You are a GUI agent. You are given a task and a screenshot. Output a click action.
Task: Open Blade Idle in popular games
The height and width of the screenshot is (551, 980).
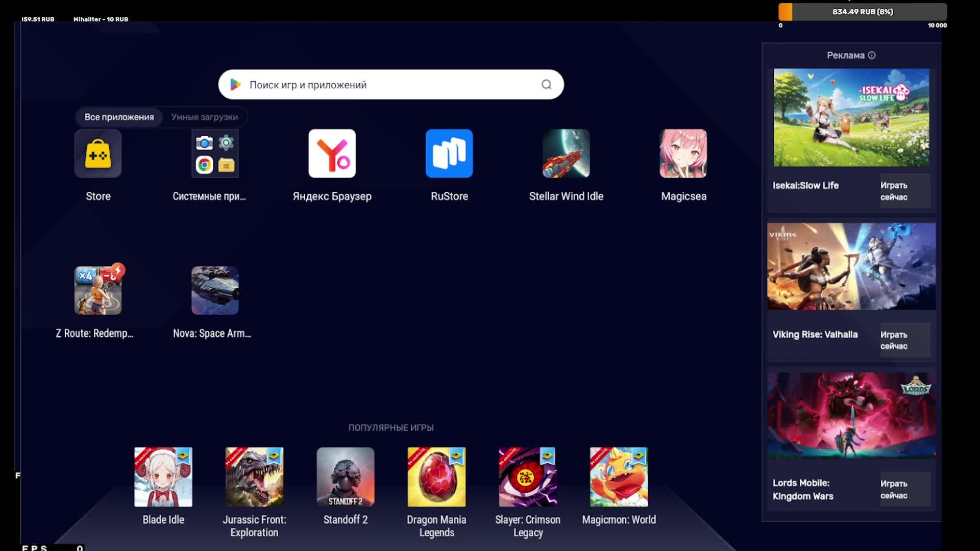tap(163, 477)
